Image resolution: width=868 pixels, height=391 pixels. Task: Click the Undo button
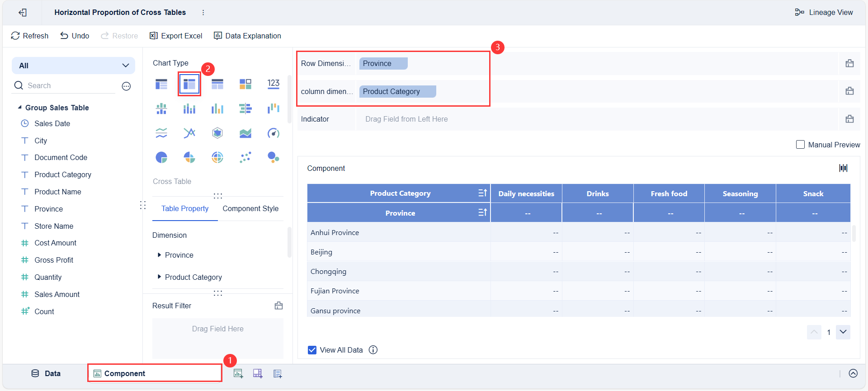tap(75, 36)
